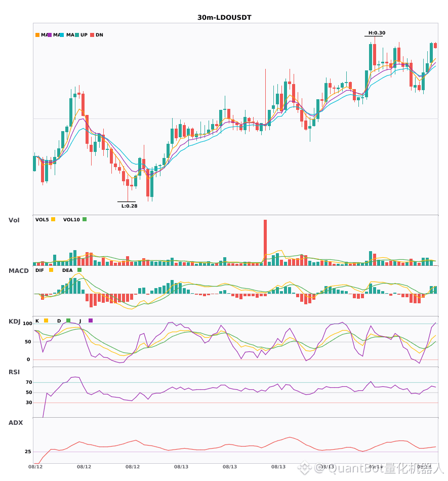Select the RSI panel label
This screenshot has height=481, width=448.
(14, 372)
